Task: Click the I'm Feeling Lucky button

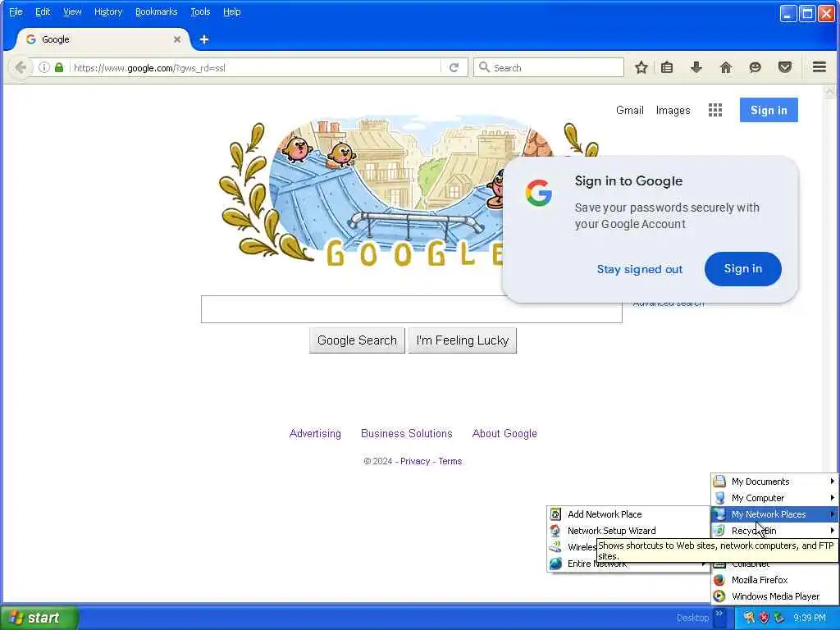Action: tap(463, 340)
